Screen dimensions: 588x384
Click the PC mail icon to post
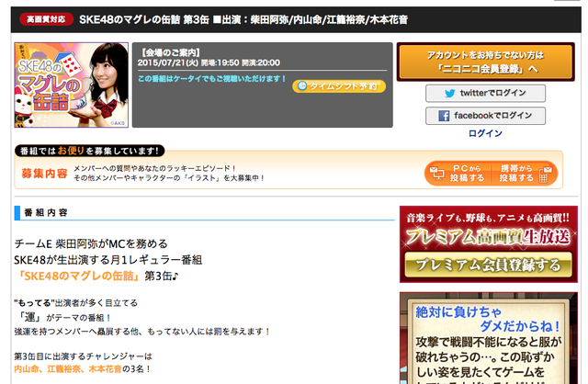point(437,174)
